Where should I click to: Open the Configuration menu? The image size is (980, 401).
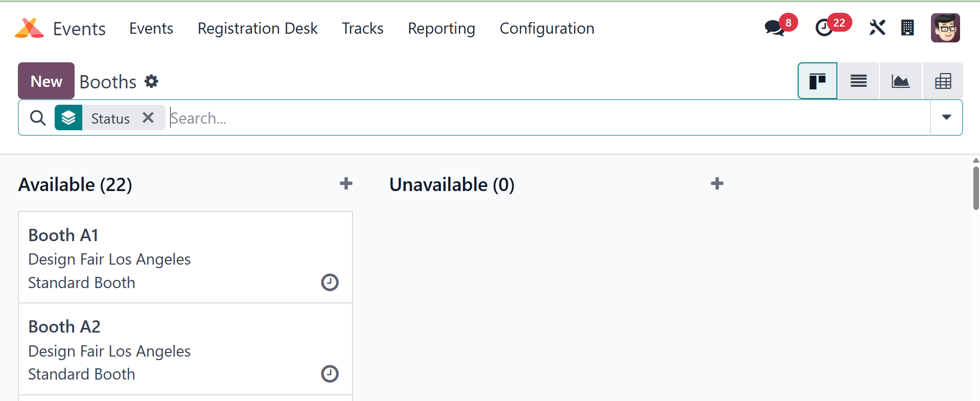[547, 29]
